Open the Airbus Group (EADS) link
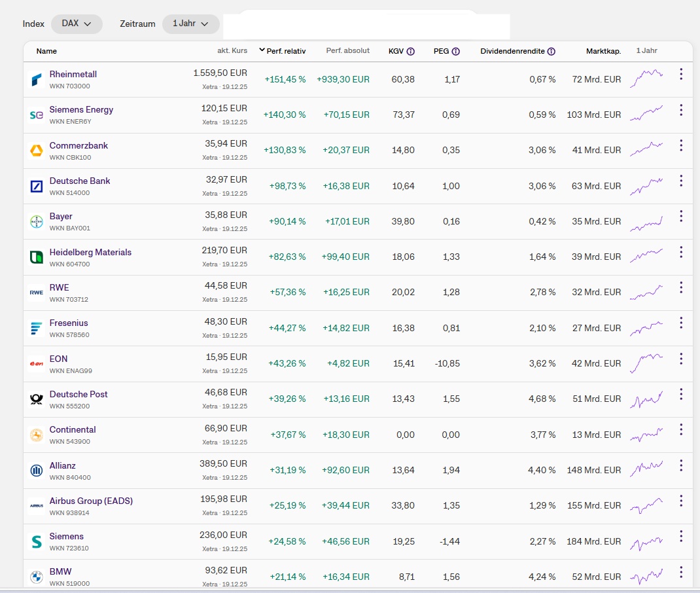The image size is (700, 593). [x=91, y=501]
